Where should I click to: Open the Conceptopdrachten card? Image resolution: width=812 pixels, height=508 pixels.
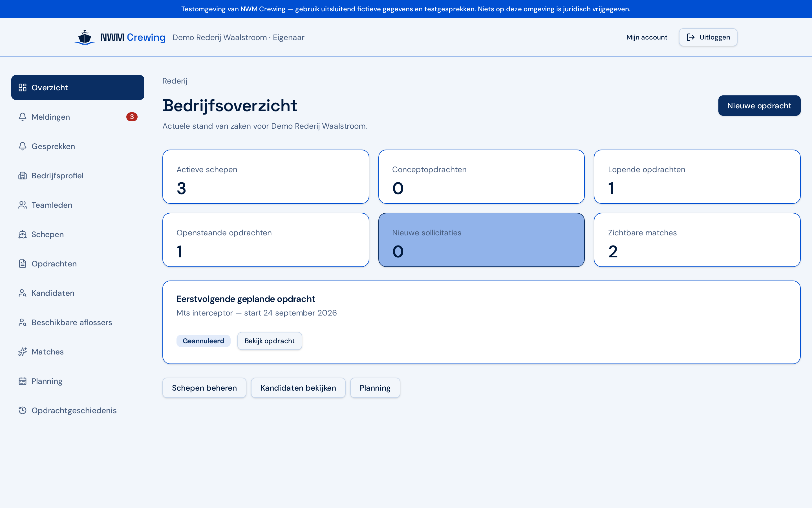coord(482,177)
